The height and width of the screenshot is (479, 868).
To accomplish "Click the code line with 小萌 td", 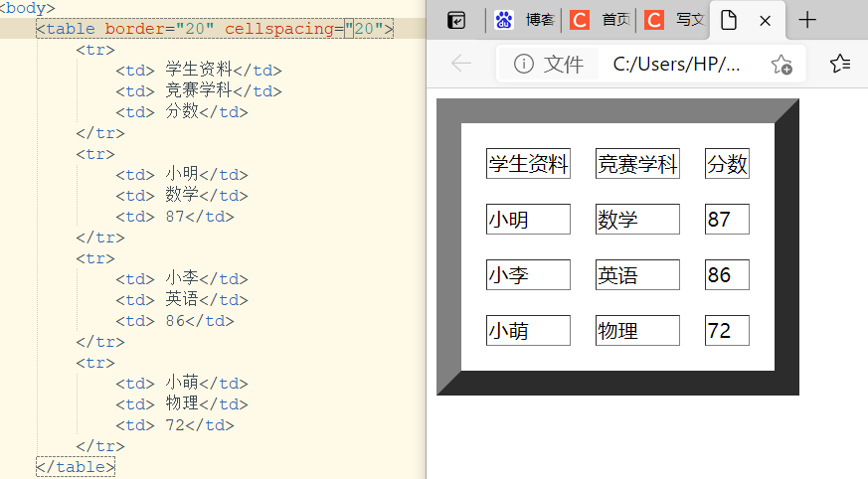I will point(182,384).
